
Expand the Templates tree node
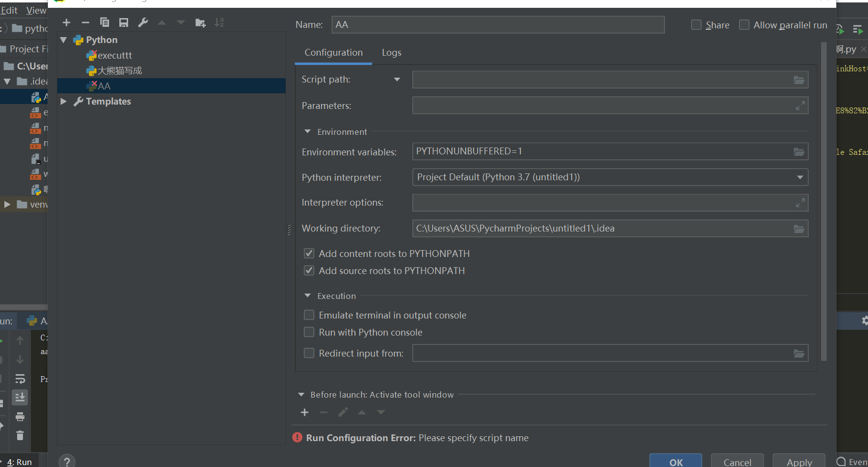63,101
